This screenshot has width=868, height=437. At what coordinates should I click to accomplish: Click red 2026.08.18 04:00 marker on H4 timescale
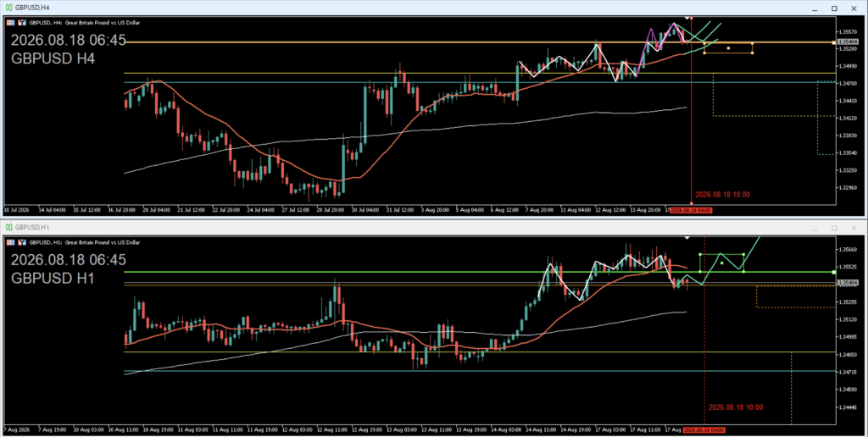coord(691,210)
